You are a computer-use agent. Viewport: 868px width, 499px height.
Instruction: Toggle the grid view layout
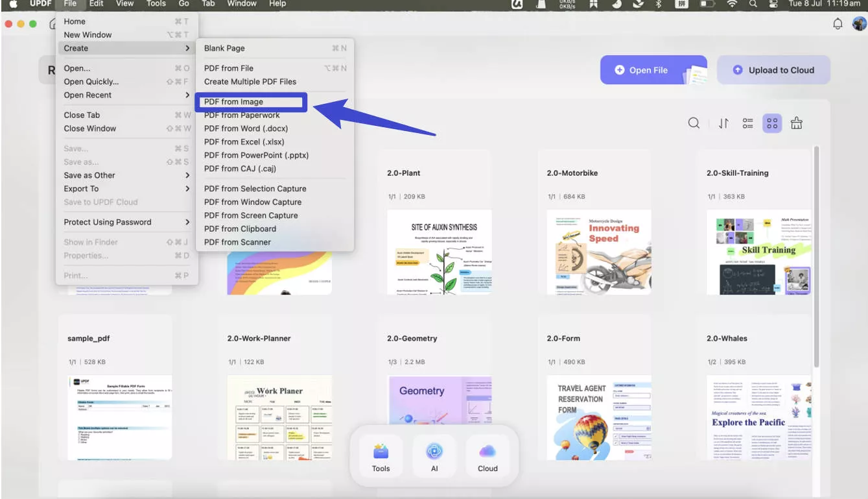772,123
